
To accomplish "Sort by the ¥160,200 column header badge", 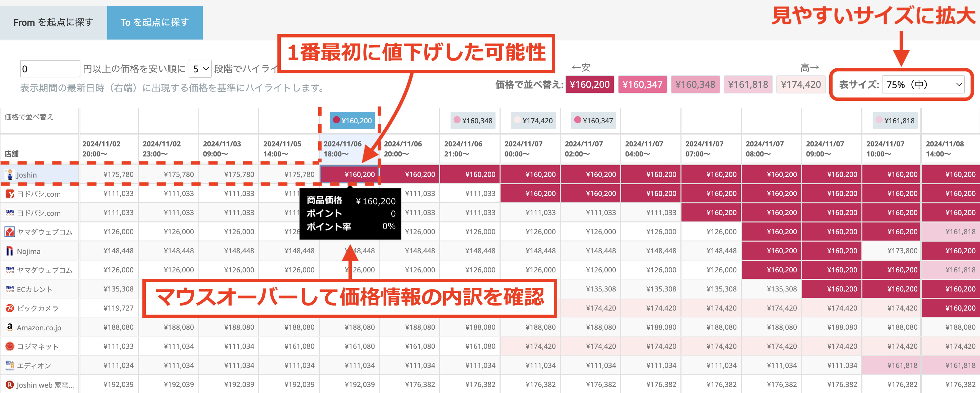I will click(352, 121).
